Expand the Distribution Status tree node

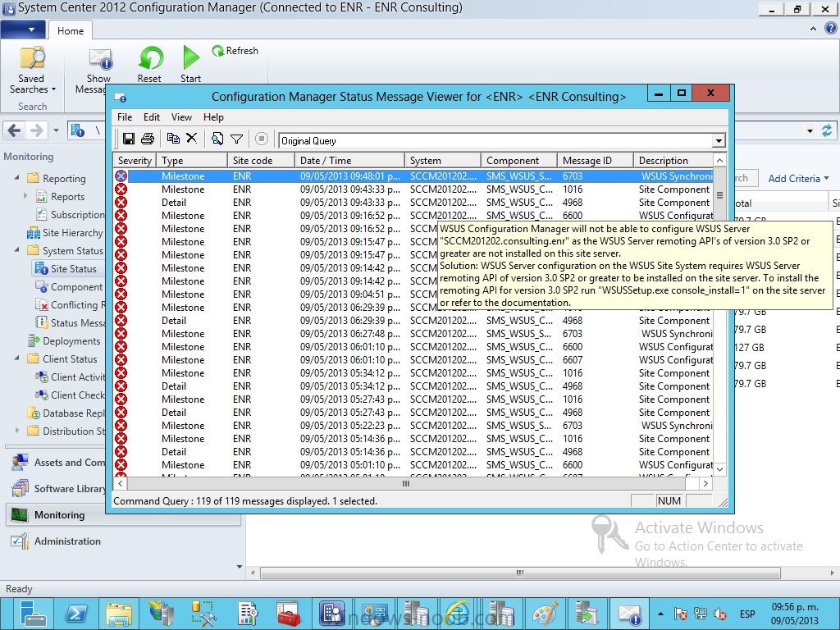(16, 430)
